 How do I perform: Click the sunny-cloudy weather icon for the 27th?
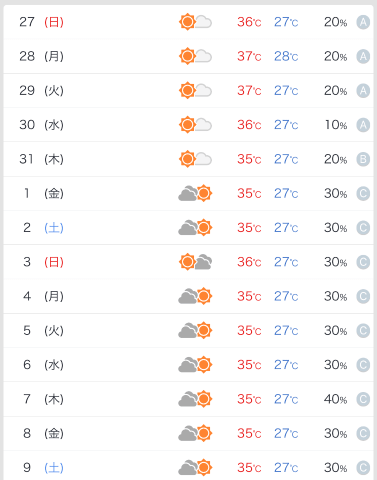pos(195,22)
